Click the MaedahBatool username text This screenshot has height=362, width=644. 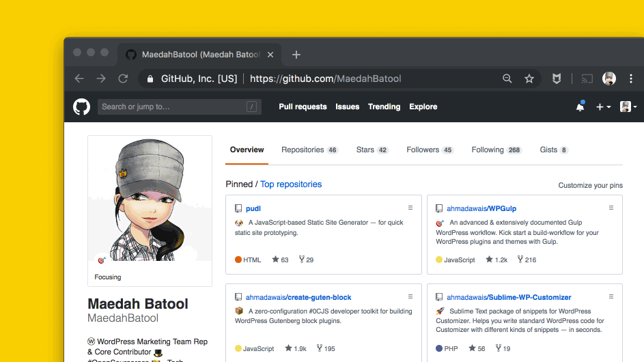click(123, 318)
